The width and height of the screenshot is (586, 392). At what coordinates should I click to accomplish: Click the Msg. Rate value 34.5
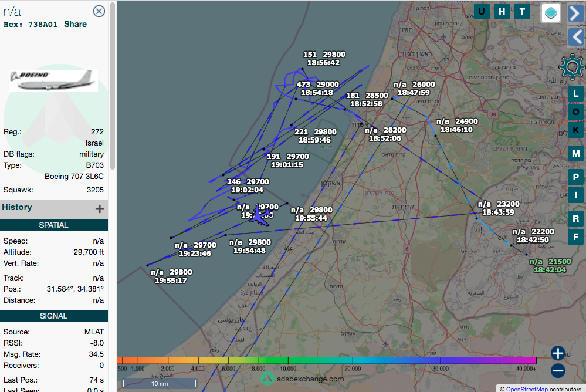pyautogui.click(x=96, y=354)
